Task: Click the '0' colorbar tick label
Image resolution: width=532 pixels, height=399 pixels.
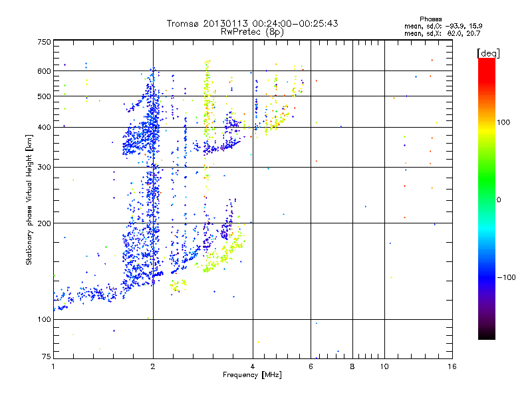Action: (499, 200)
